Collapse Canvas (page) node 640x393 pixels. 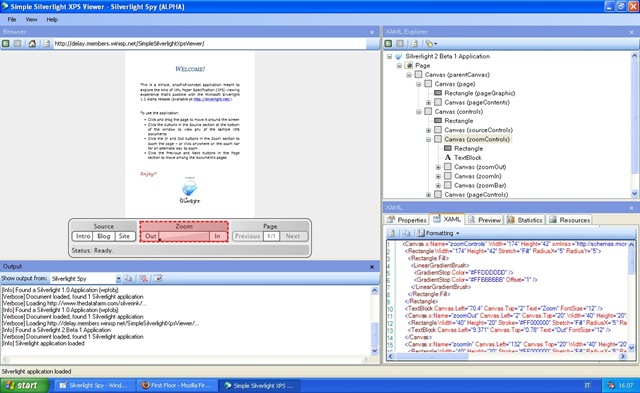click(419, 84)
